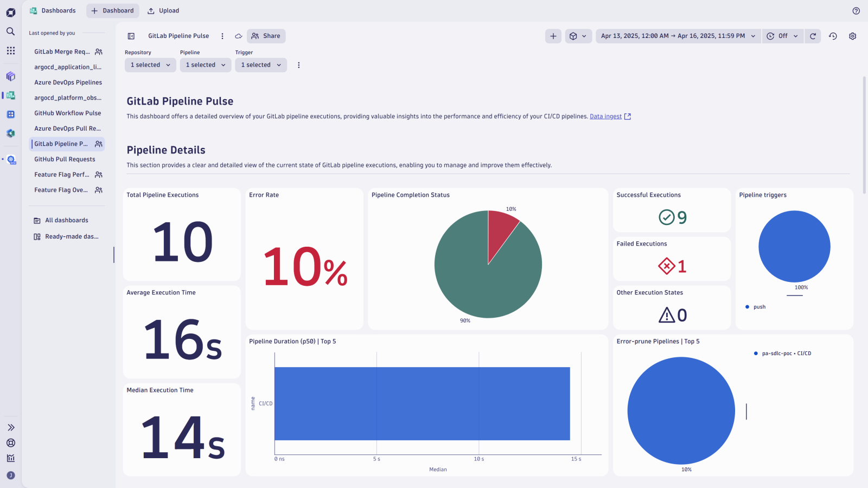Collapse the dashboard sidebar with panel icon

[131, 36]
